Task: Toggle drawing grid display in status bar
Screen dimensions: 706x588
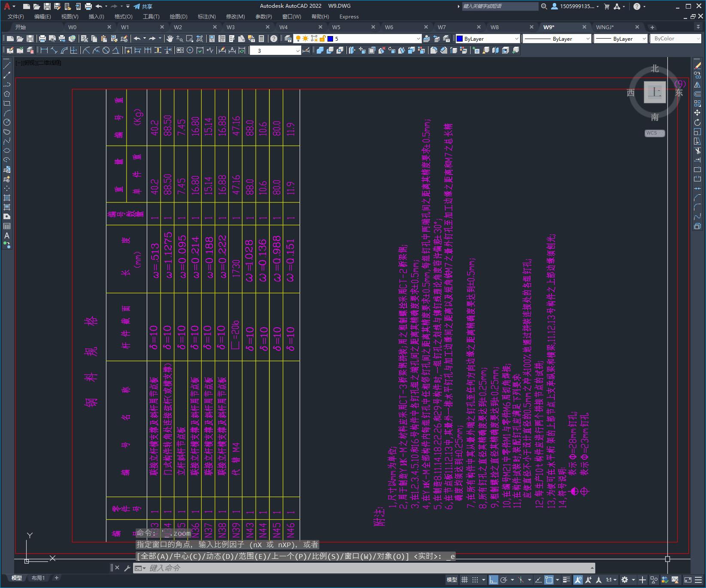Action: point(464,580)
